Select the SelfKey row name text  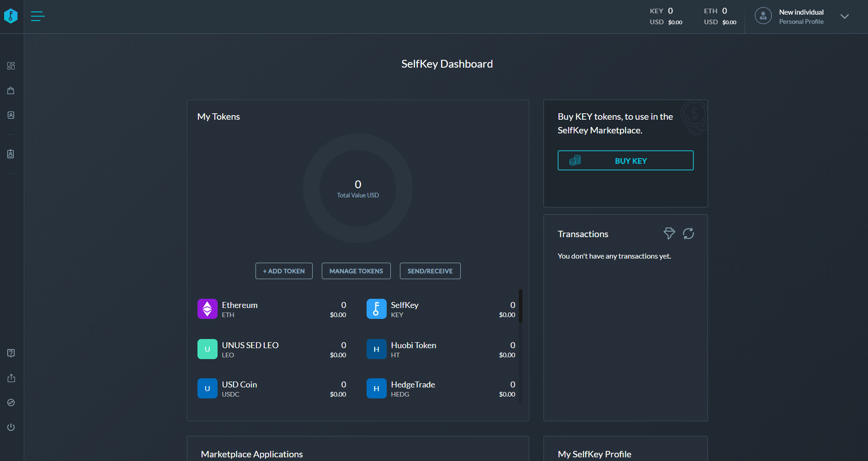click(x=405, y=305)
